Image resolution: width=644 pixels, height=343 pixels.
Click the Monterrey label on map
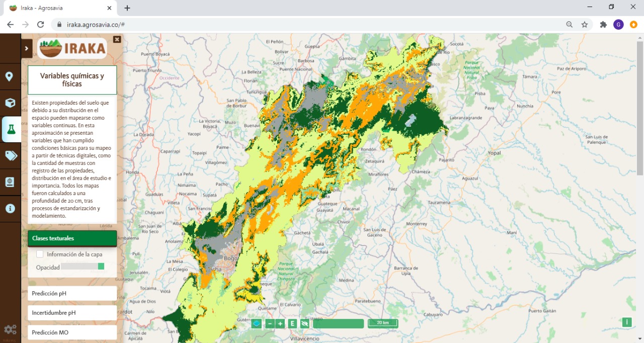tap(416, 223)
